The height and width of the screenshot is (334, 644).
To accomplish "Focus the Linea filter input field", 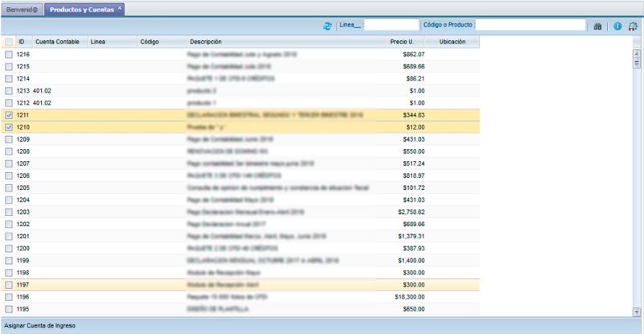I will [x=391, y=26].
